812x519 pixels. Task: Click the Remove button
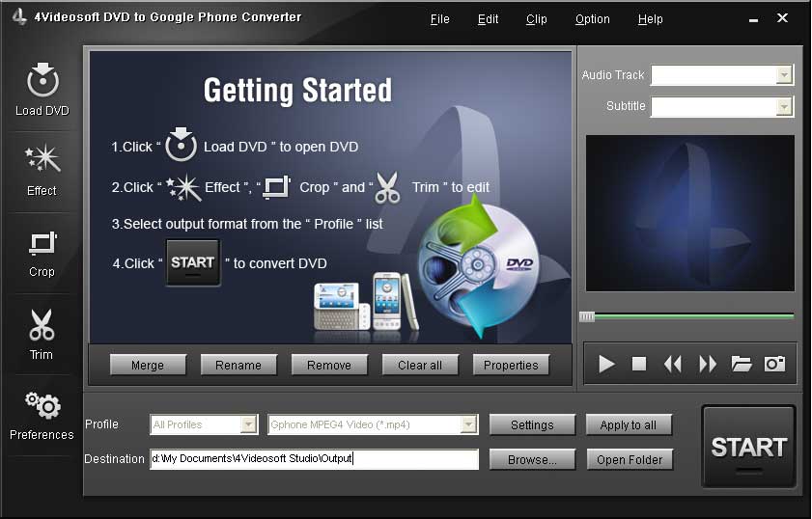coord(329,365)
